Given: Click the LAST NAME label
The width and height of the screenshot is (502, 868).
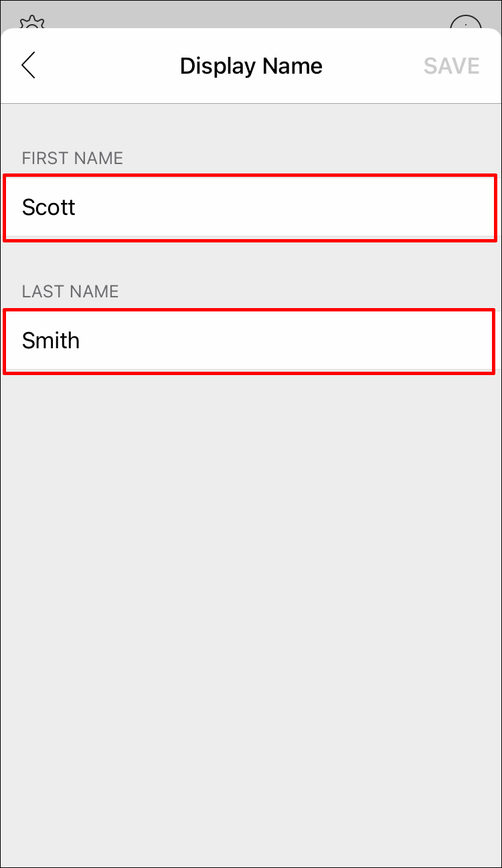Looking at the screenshot, I should coord(70,291).
